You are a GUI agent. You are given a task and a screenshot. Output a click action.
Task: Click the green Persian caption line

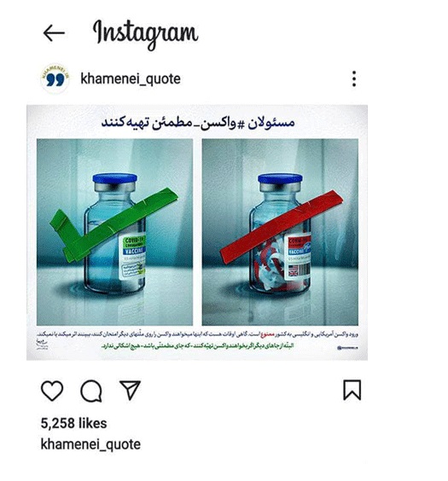pos(198,345)
